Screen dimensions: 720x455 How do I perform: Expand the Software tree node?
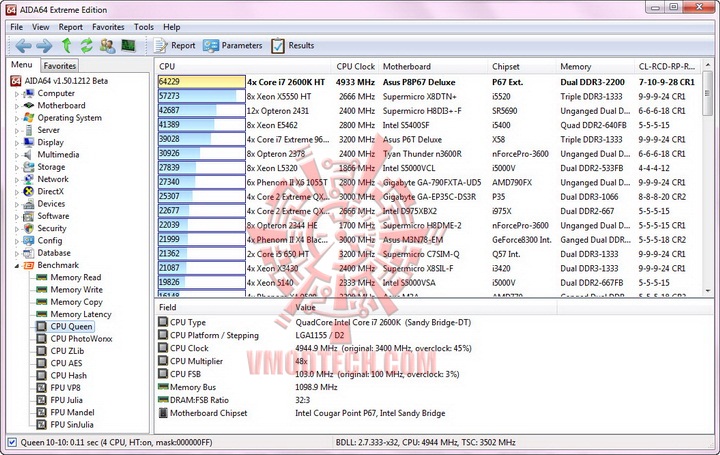(17, 217)
